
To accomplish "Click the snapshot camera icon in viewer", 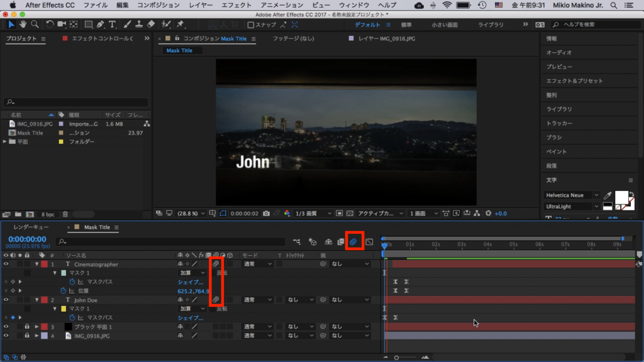I will (x=267, y=214).
